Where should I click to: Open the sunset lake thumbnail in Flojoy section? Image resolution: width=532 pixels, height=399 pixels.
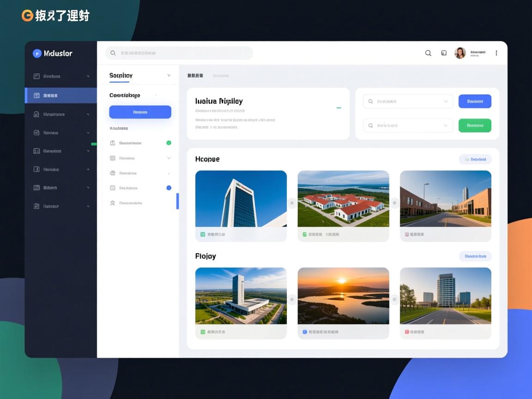tap(343, 296)
